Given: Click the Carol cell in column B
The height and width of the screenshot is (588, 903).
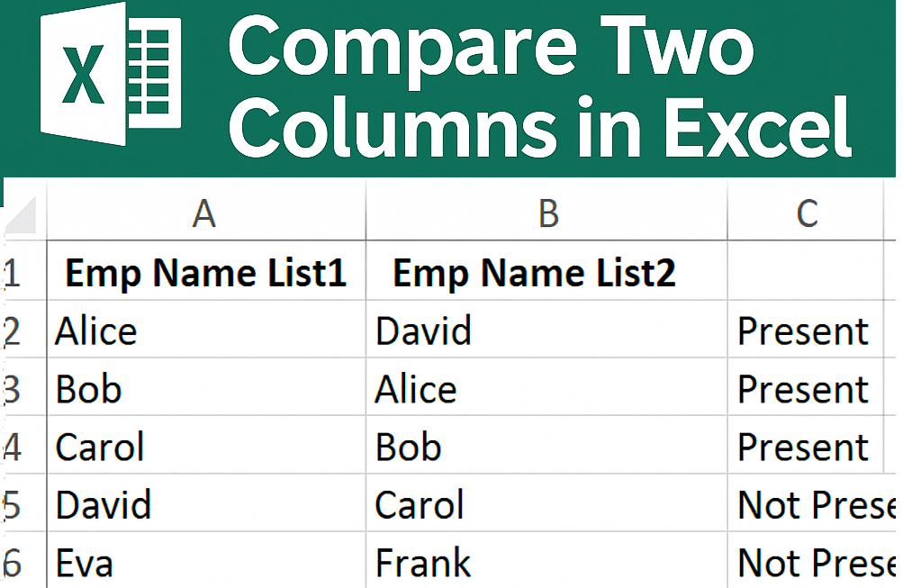Looking at the screenshot, I should [420, 504].
